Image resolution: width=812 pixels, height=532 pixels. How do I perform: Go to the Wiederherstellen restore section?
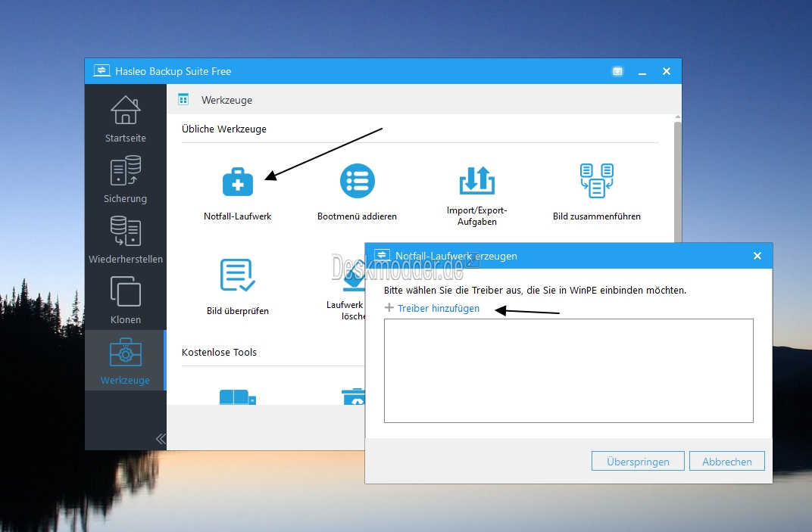coord(125,240)
